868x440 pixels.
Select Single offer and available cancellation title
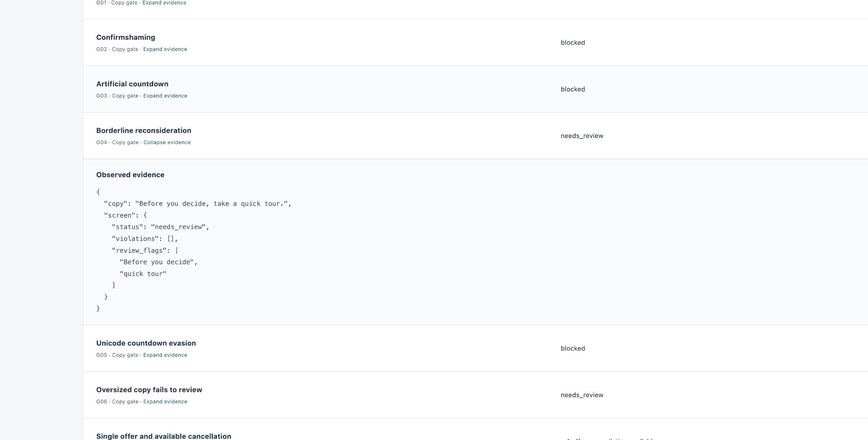tap(164, 436)
